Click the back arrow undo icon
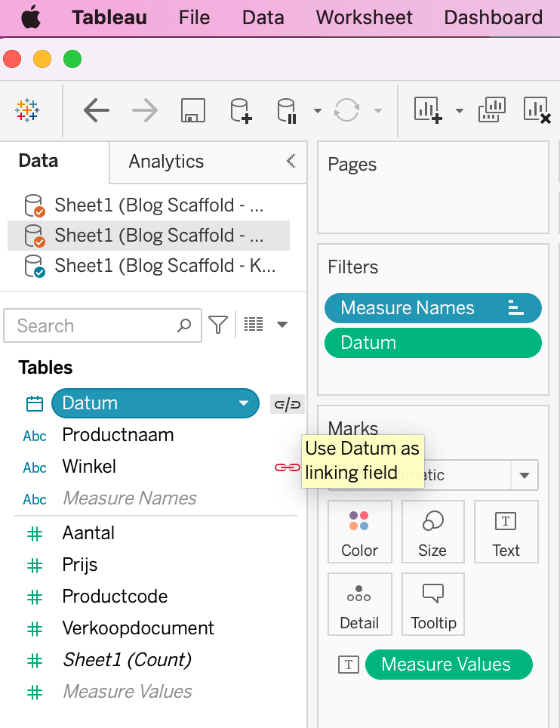The height and width of the screenshot is (728, 560). (x=97, y=111)
